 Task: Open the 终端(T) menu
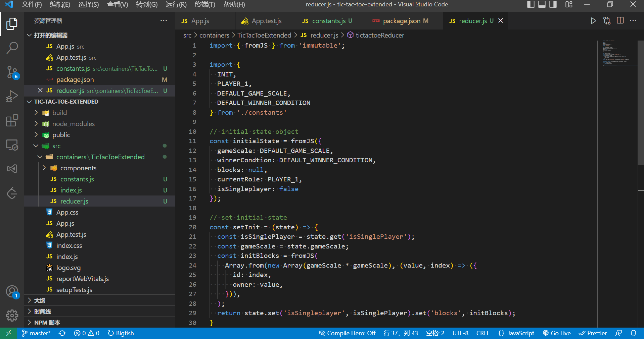[204, 4]
